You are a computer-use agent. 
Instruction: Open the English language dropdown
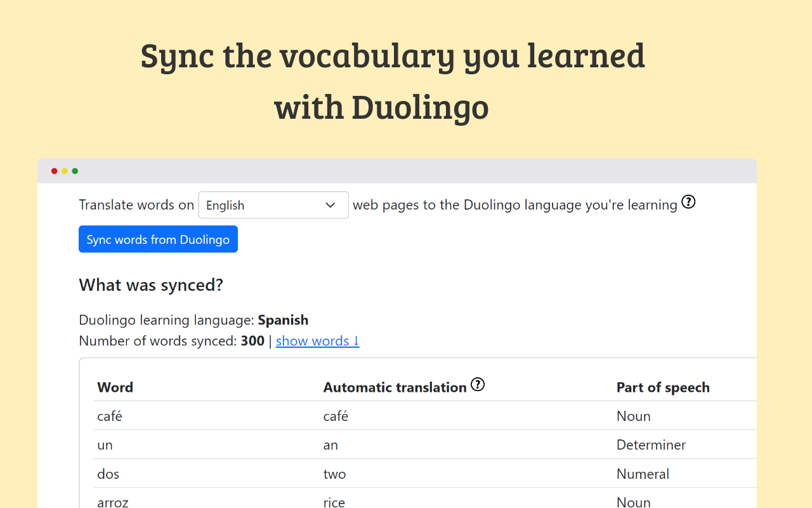click(273, 204)
